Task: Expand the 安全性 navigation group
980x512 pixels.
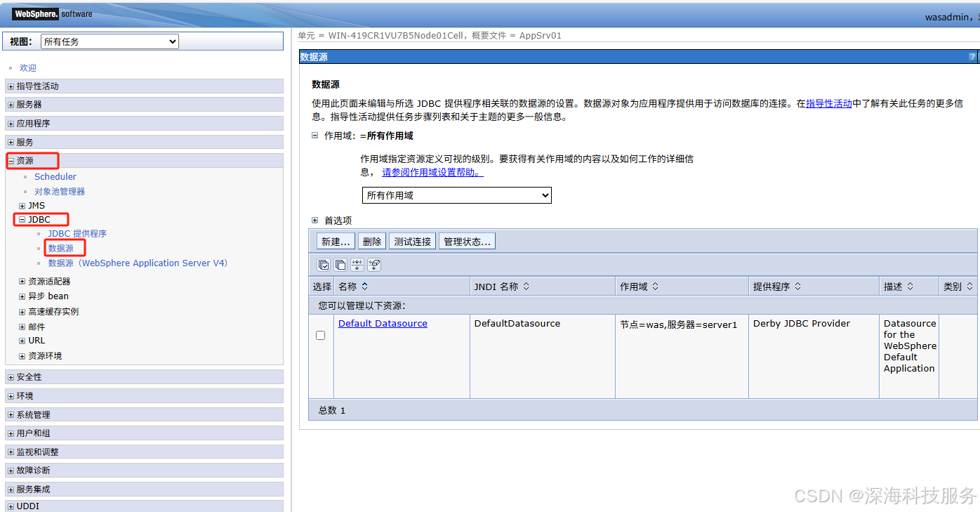Action: click(x=11, y=378)
